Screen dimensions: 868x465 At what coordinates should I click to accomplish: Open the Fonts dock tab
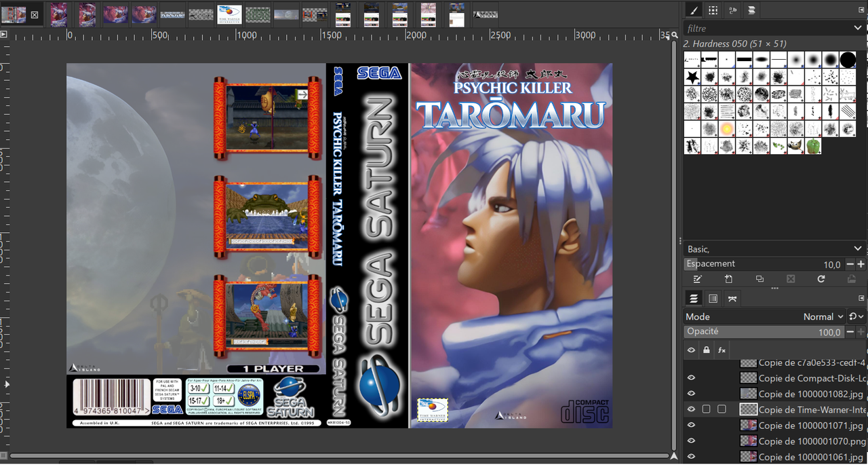732,10
